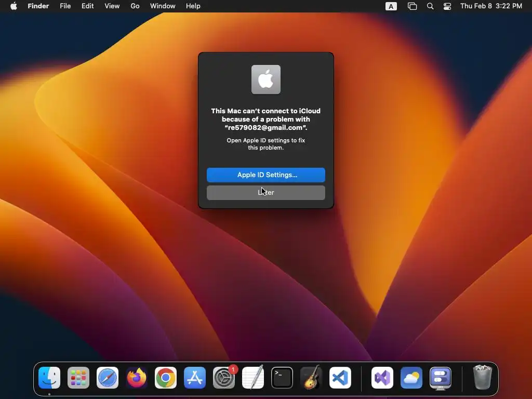Open the Weather app in Dock
Viewport: 532px width, 399px height.
(x=411, y=378)
